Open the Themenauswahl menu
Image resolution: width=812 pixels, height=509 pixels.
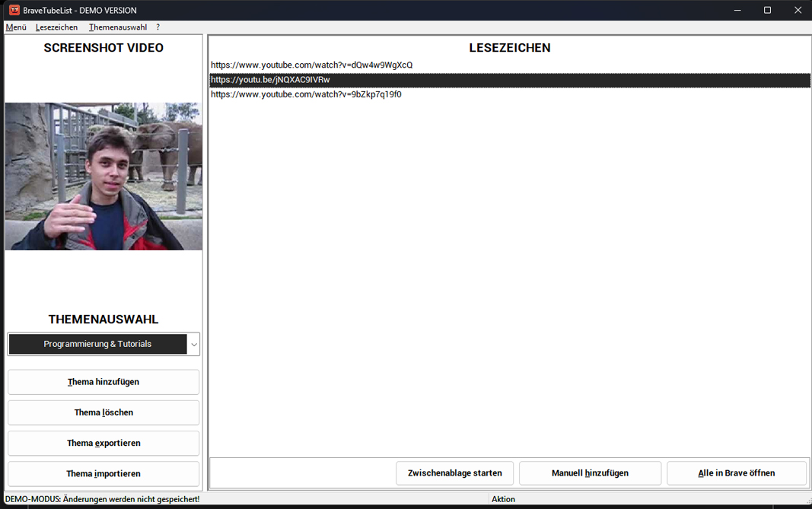pos(118,27)
